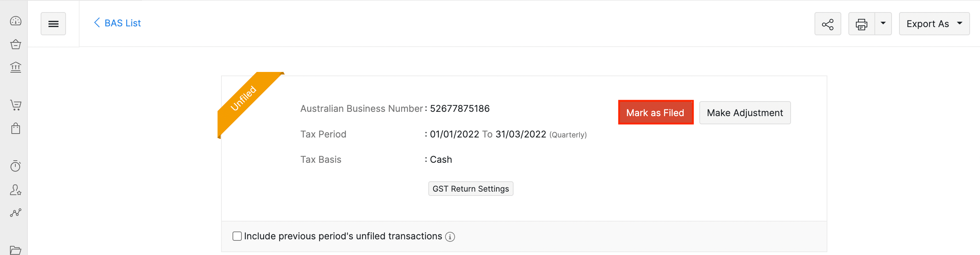Open the Banking section
The width and height of the screenshot is (980, 255).
pos(15,67)
